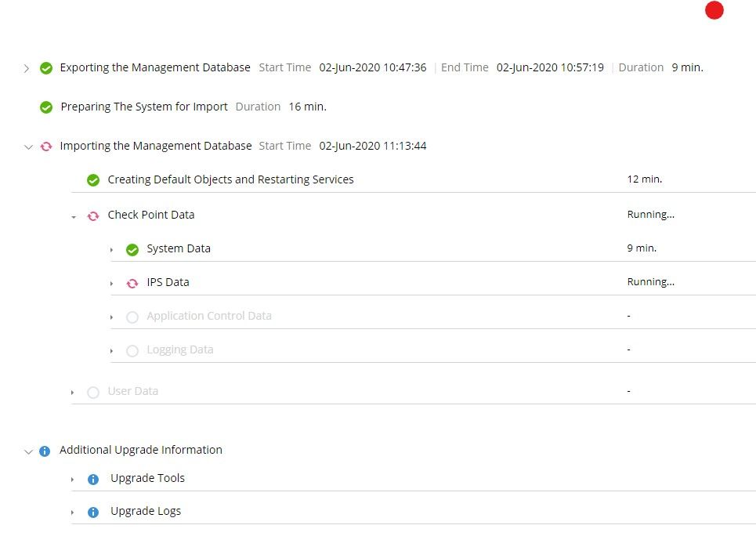
Task: Select the 'Additional Upgrade Information' heading
Action: click(x=141, y=450)
